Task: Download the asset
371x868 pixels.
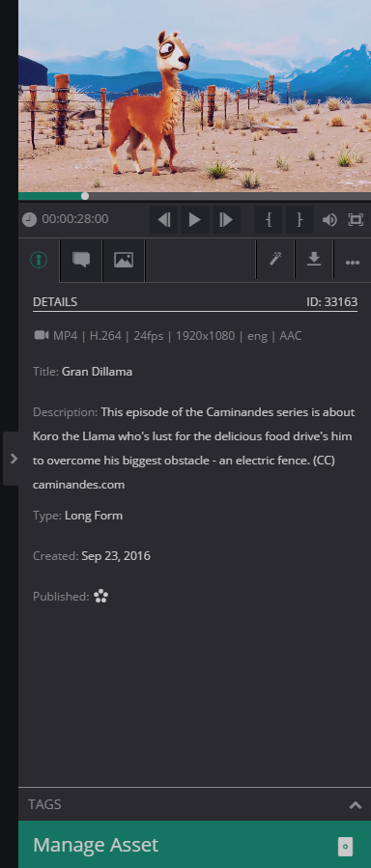Action: 314,260
